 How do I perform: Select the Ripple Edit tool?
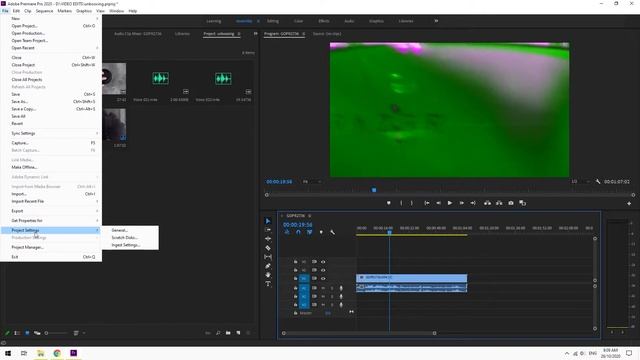pos(268,239)
